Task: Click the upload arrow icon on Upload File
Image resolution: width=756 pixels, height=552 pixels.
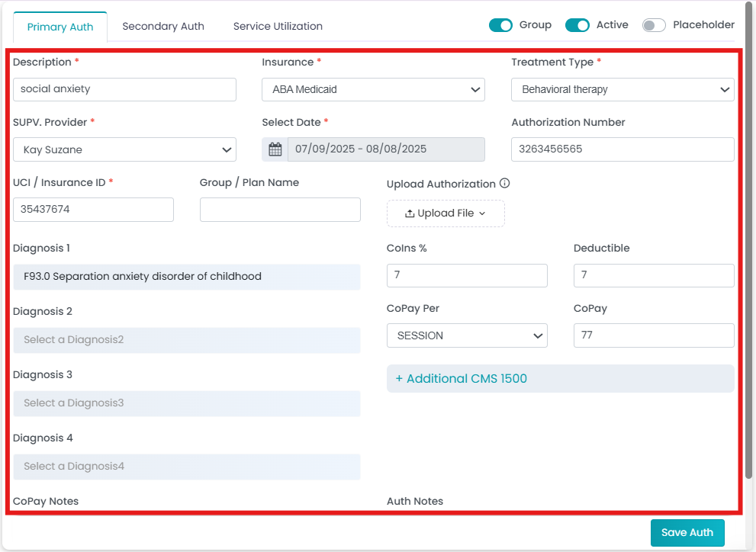Action: 410,213
